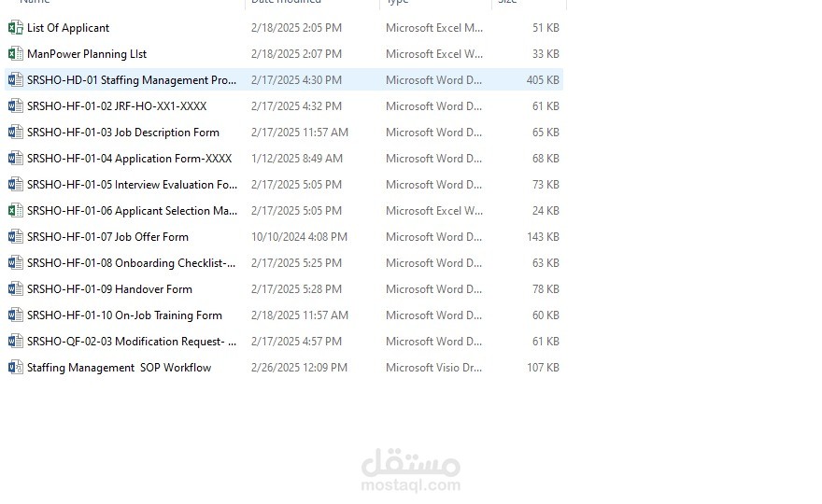Select Staffing Management SOP Workflow file name
This screenshot has height=504, width=822.
tap(119, 368)
